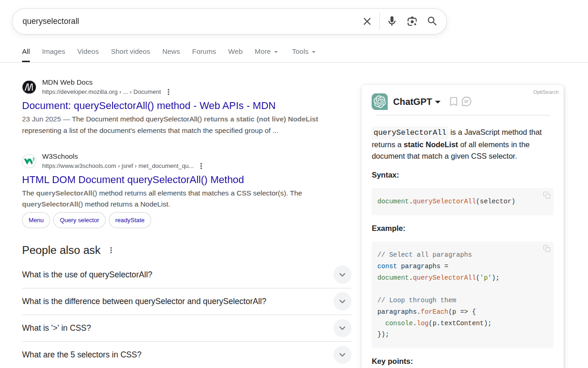Click the W3Schools site favicon
The height and width of the screenshot is (368, 588).
point(28,161)
